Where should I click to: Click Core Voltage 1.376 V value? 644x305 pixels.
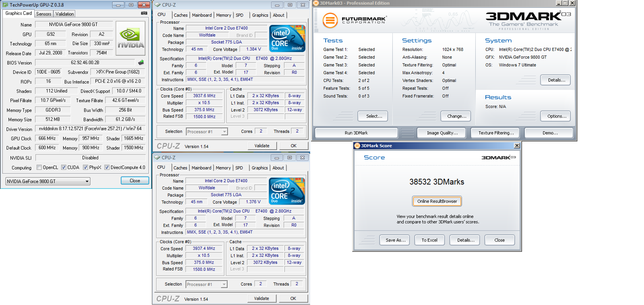tap(254, 202)
